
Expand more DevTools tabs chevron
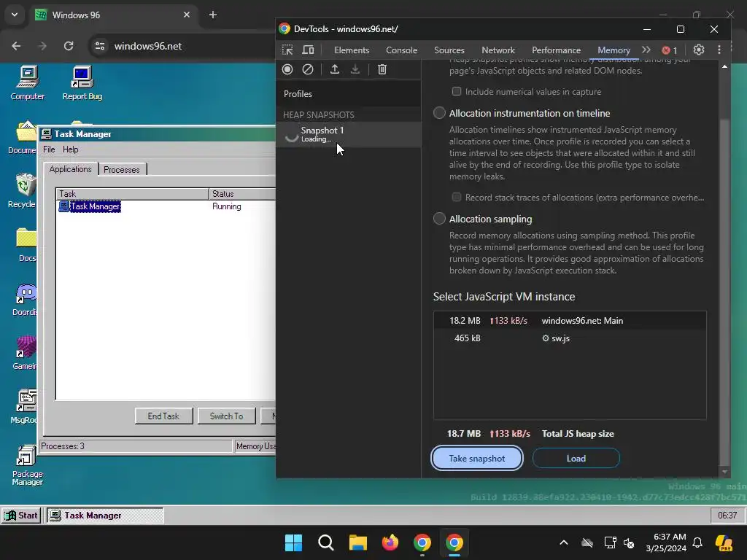point(646,50)
